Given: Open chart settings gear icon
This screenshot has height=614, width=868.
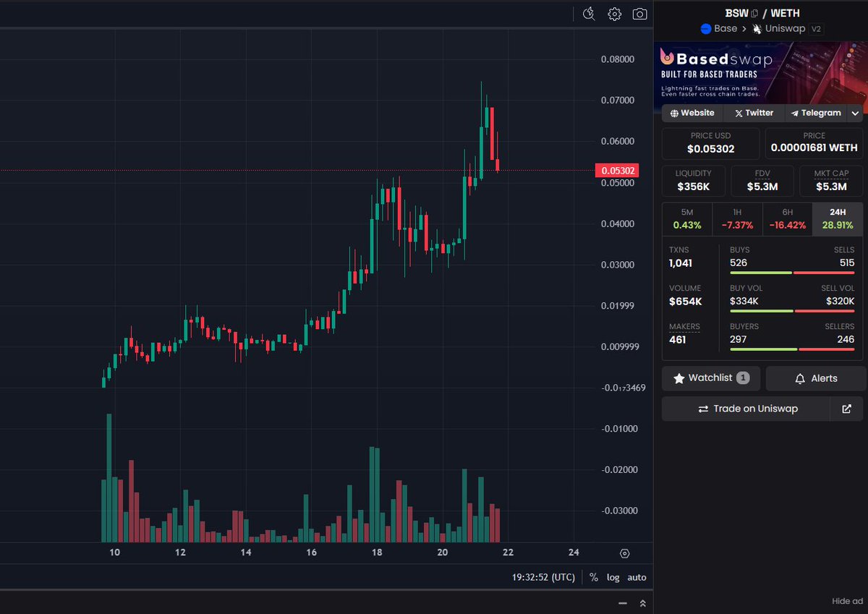Looking at the screenshot, I should 614,14.
